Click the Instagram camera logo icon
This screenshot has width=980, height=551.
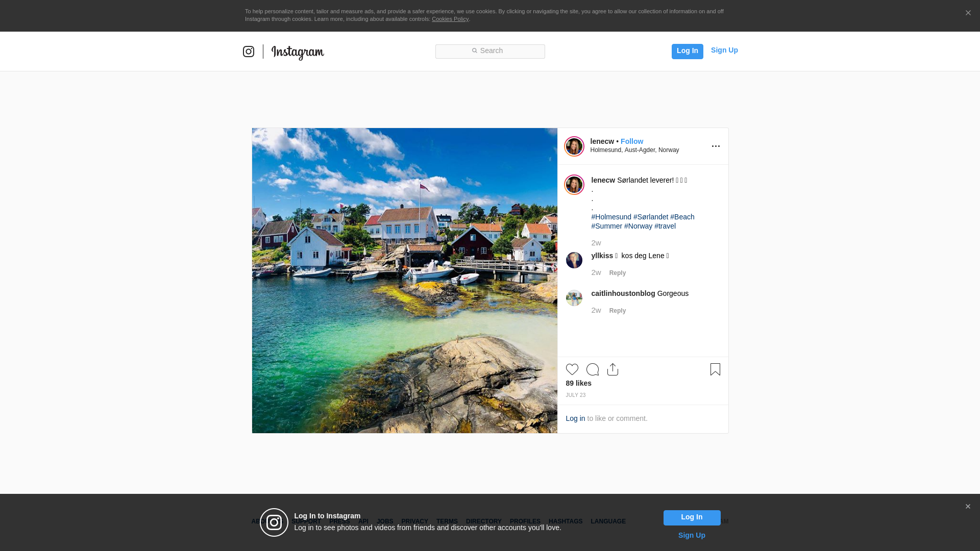click(x=249, y=52)
